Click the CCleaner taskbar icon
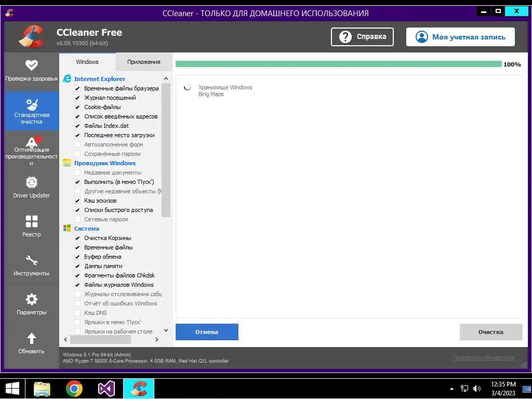532x399 pixels. (x=139, y=389)
